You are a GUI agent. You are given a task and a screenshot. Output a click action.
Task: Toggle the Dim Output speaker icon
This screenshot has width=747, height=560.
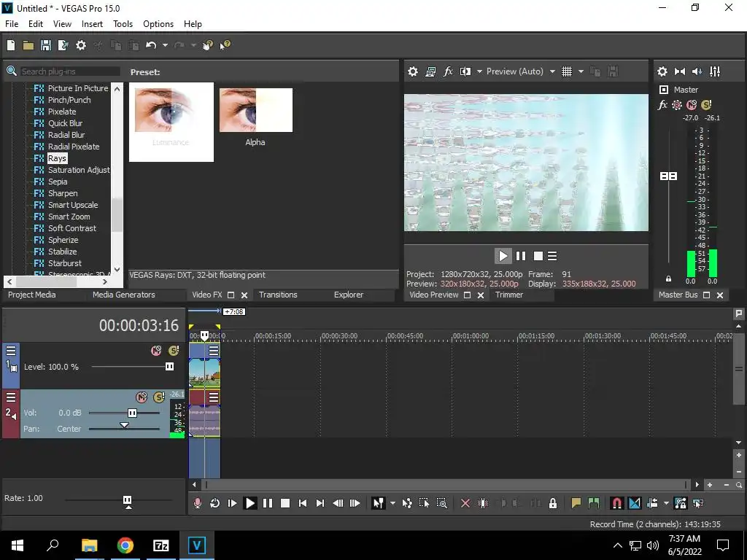coord(697,71)
